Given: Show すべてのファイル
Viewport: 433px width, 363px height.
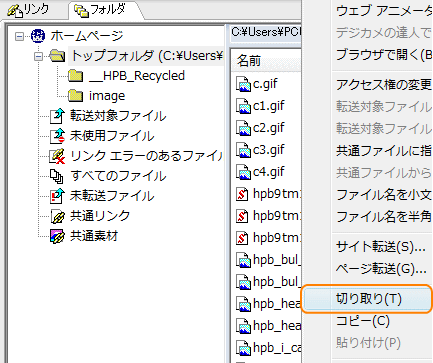Looking at the screenshot, I should pyautogui.click(x=118, y=176).
